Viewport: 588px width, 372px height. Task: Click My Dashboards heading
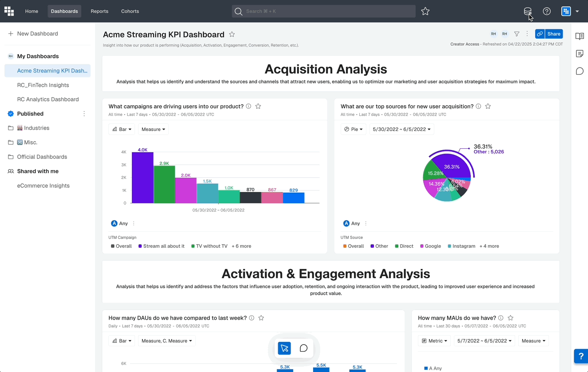pyautogui.click(x=38, y=56)
